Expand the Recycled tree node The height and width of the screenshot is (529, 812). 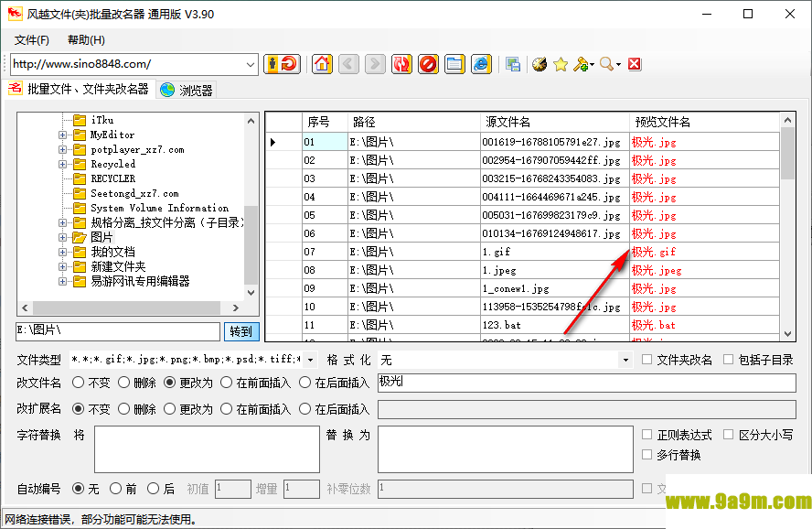[x=63, y=164]
